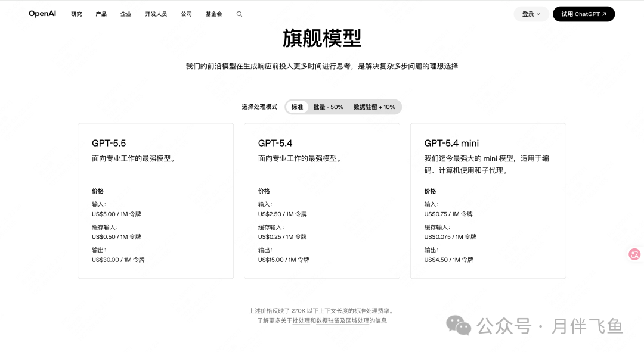Select the 标准 processing mode

297,107
